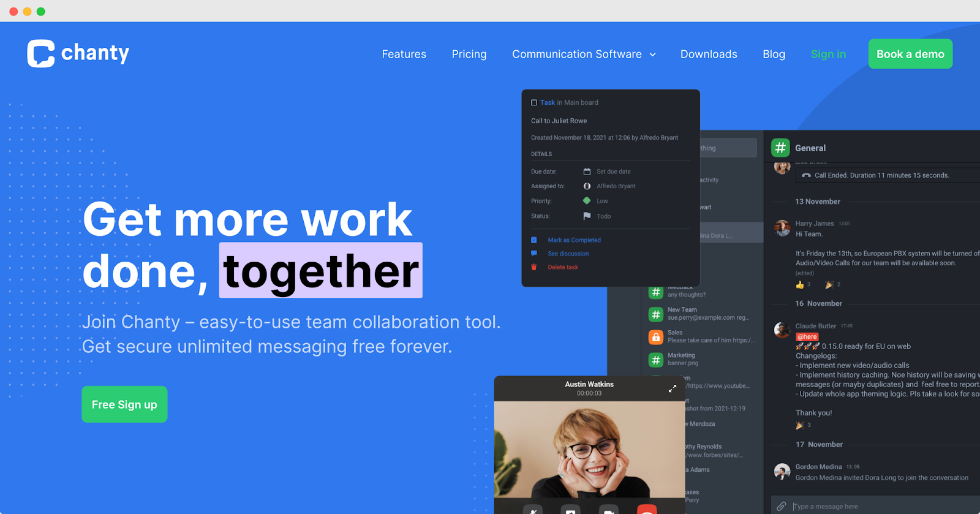The width and height of the screenshot is (980, 514).
Task: Click the Harry James sender name
Action: tap(815, 224)
